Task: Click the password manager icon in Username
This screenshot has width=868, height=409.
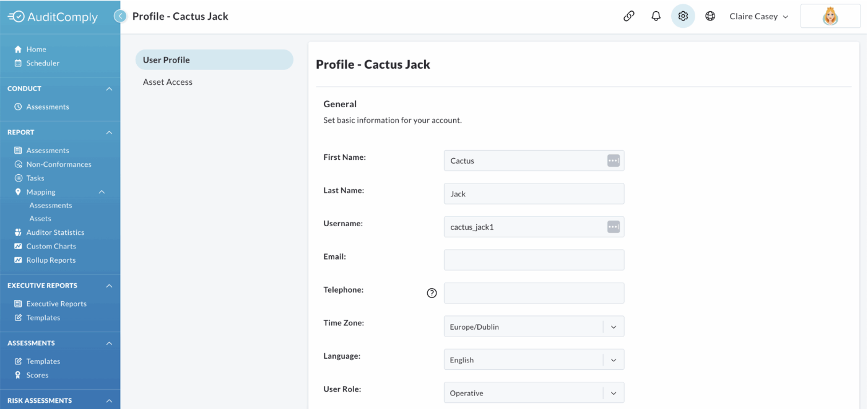Action: coord(613,227)
